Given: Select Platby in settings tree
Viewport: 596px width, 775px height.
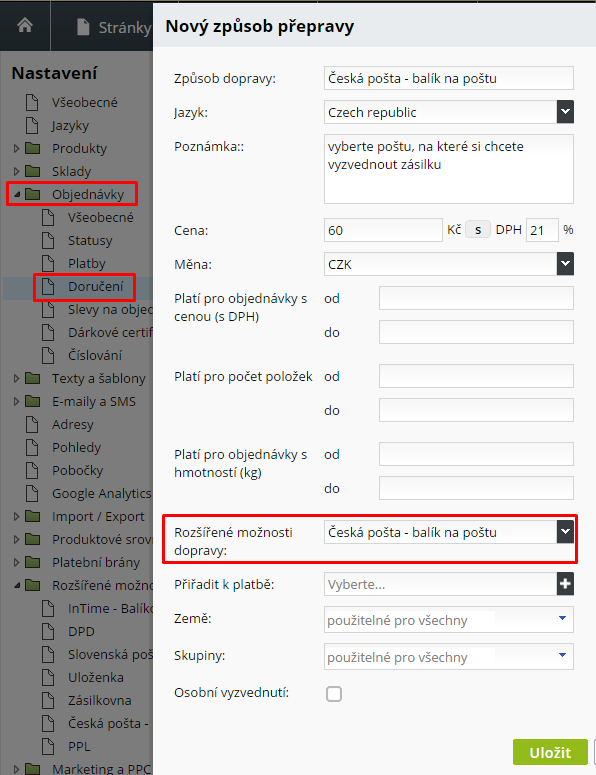Looking at the screenshot, I should click(87, 263).
